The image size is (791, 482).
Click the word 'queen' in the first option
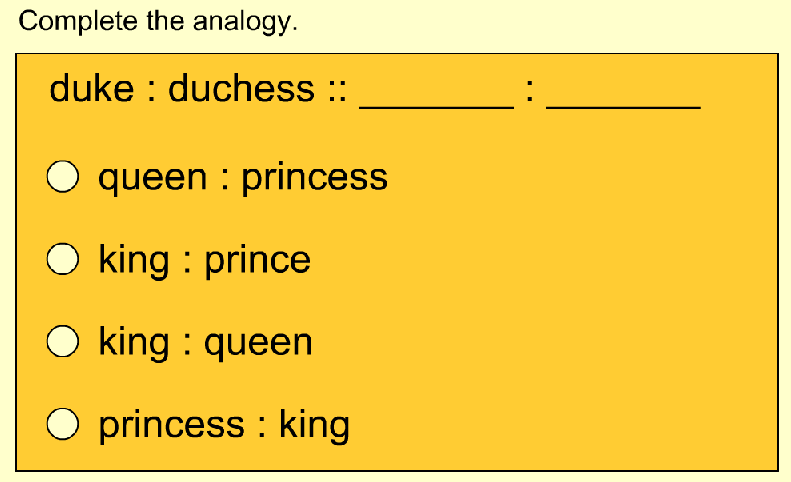(153, 181)
